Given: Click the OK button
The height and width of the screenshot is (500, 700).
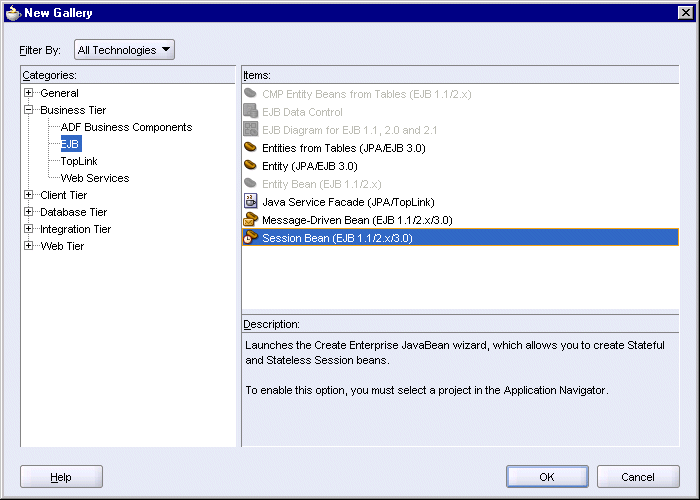Looking at the screenshot, I should click(x=547, y=477).
